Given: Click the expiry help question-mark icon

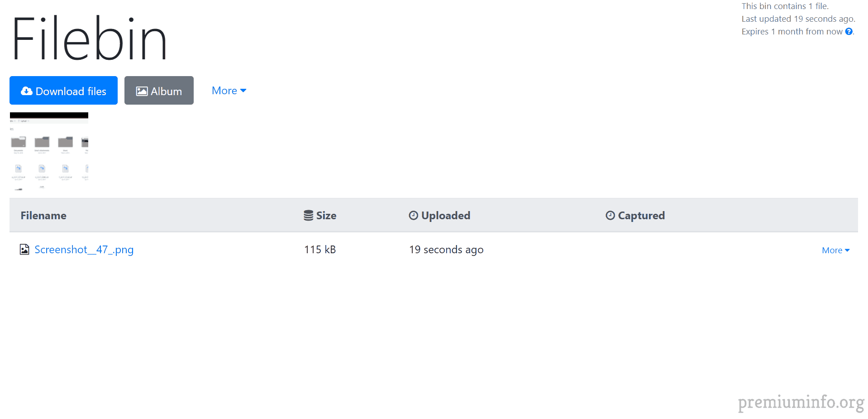Looking at the screenshot, I should (849, 32).
